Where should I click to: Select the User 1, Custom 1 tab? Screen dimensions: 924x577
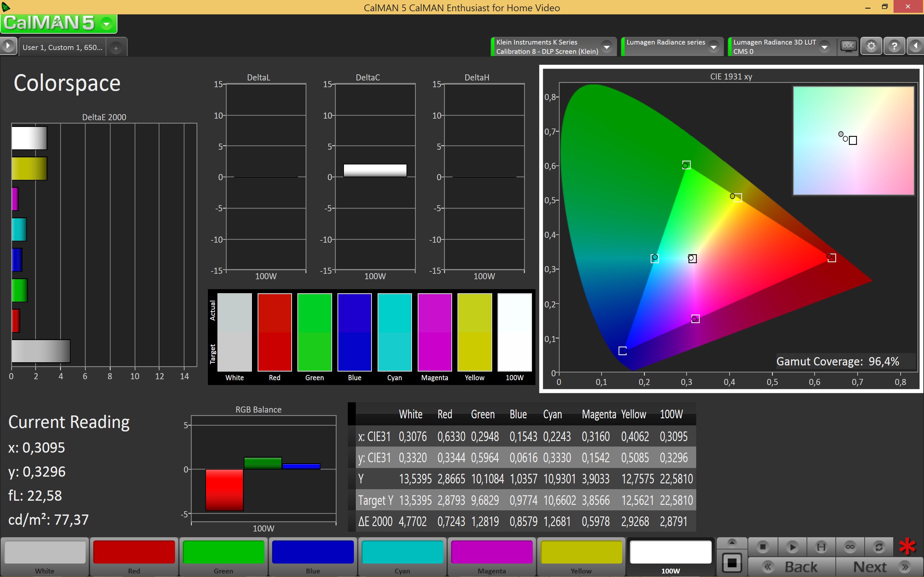click(62, 47)
